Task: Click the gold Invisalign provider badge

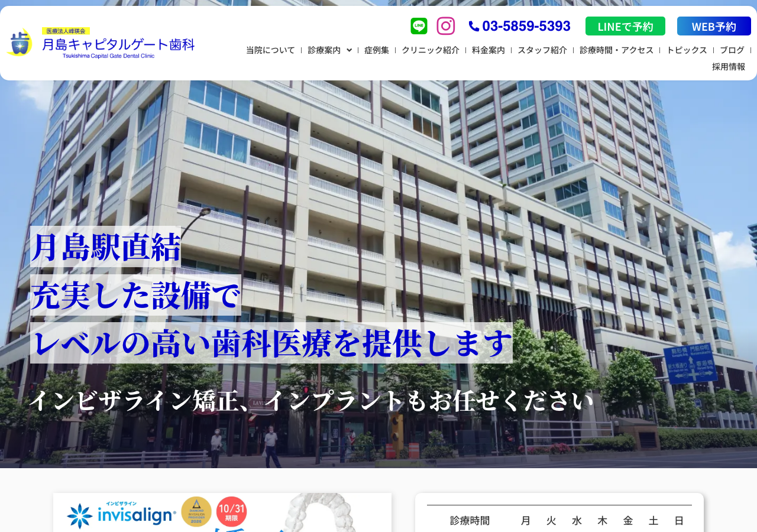Action: pyautogui.click(x=196, y=512)
